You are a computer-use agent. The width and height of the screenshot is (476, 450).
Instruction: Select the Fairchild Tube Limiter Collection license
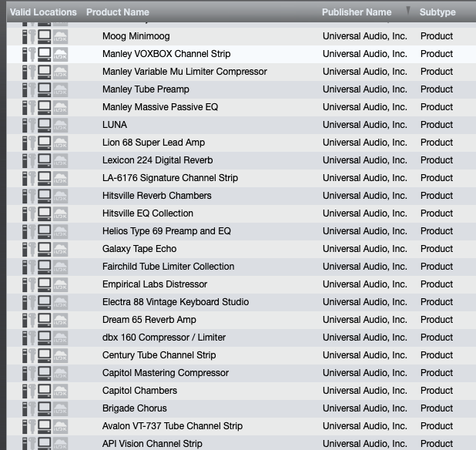(x=241, y=267)
